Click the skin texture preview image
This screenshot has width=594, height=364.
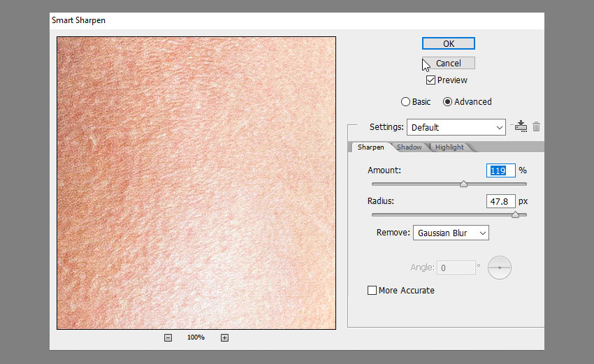point(196,183)
